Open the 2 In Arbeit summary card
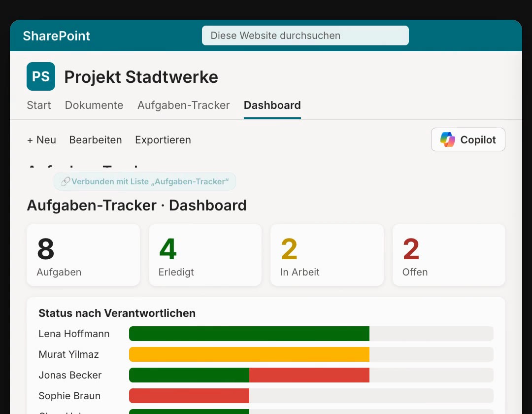 click(x=327, y=254)
